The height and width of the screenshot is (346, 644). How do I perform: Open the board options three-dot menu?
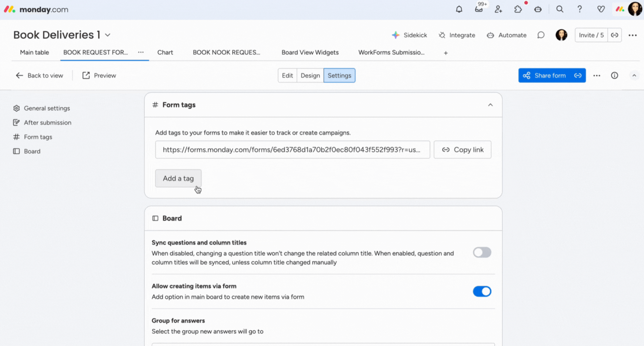coord(632,35)
